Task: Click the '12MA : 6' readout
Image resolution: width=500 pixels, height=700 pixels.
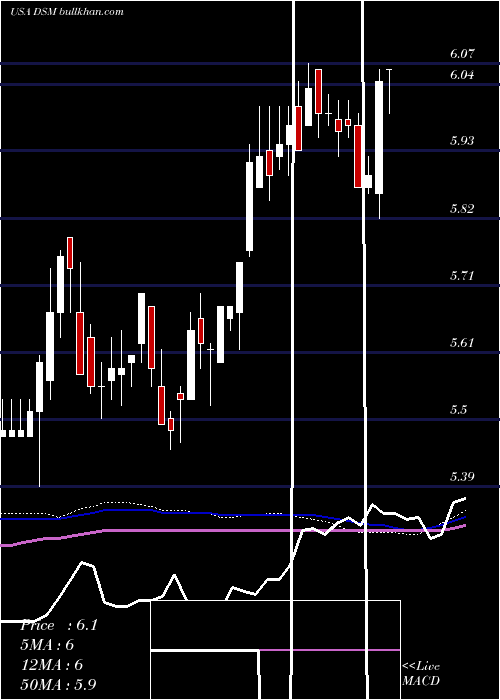Action: pyautogui.click(x=53, y=665)
